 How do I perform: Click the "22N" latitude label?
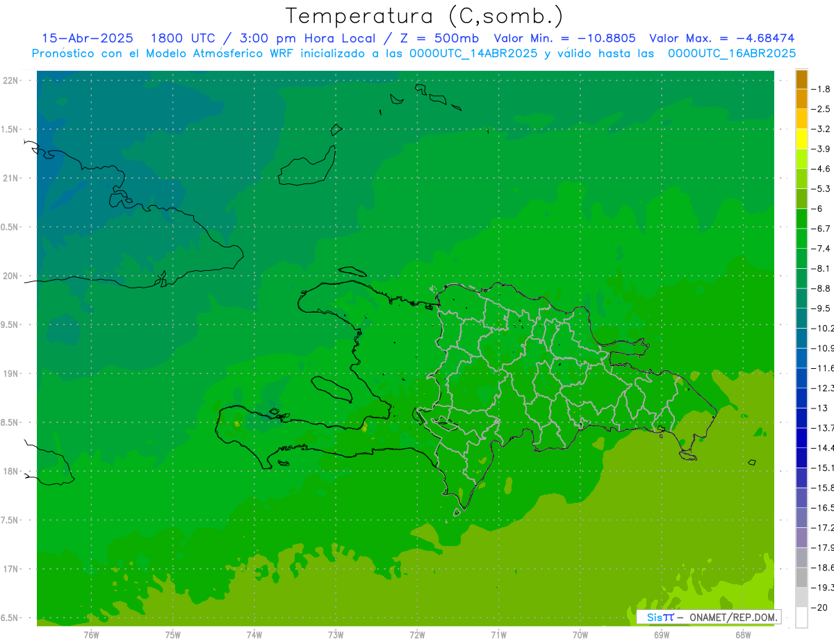click(x=10, y=81)
